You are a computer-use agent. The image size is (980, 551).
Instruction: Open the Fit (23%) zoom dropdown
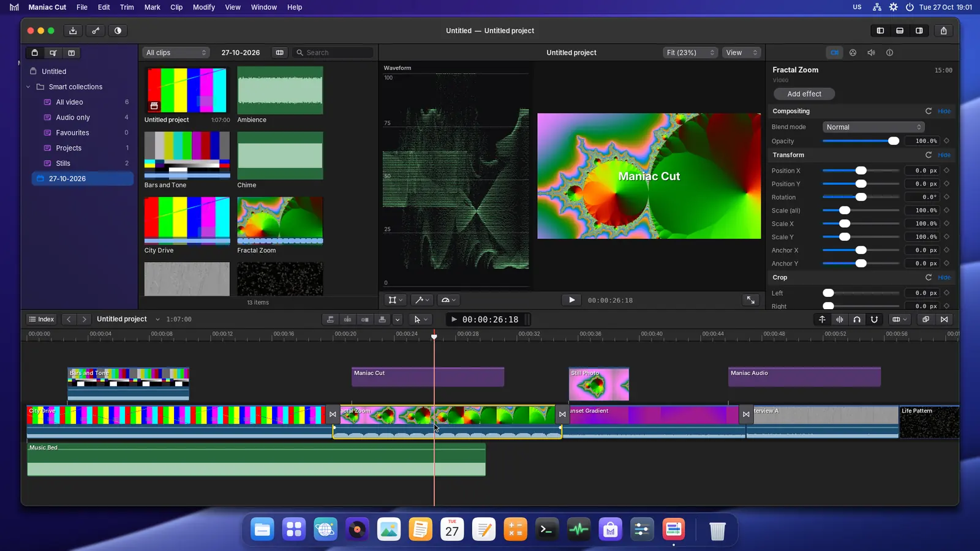point(690,53)
